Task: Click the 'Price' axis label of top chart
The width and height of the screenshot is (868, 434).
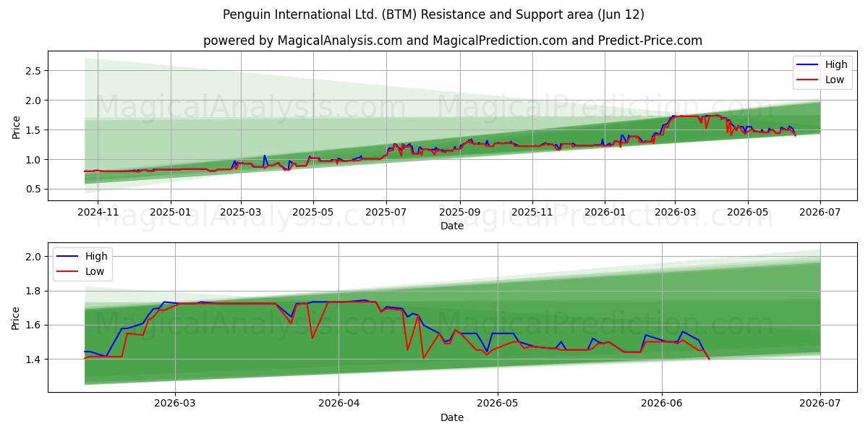Action: pyautogui.click(x=16, y=126)
